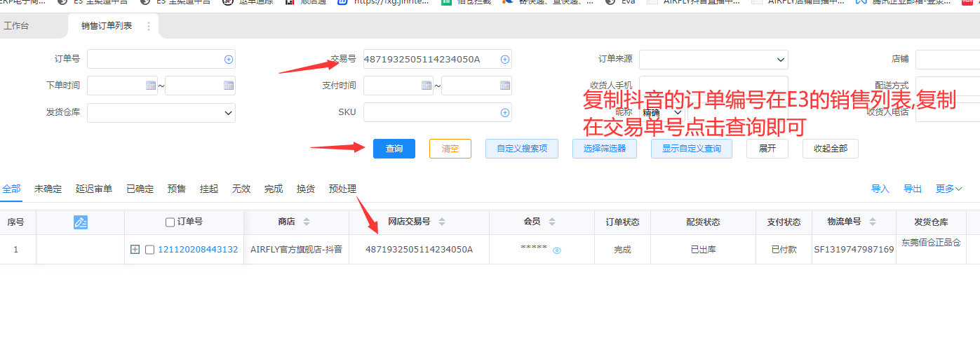The image size is (980, 357).
Task: Open the 下单时间 end date calendar icon
Action: 228,86
